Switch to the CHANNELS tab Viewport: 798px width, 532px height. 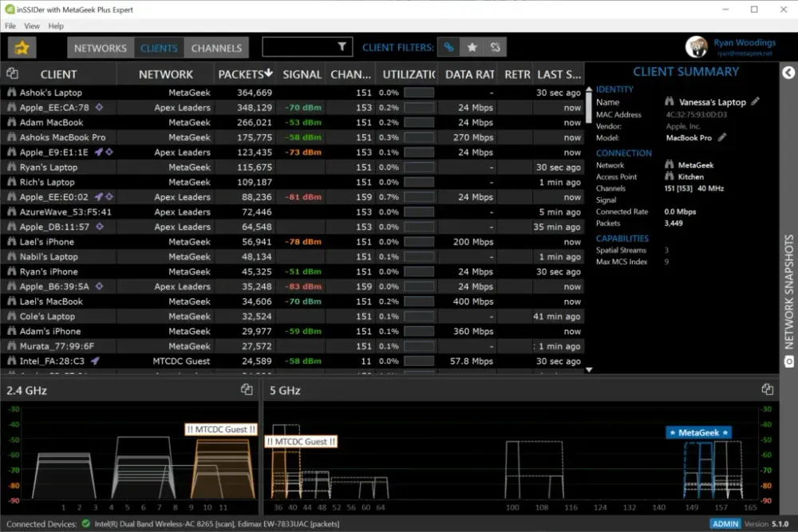pyautogui.click(x=215, y=47)
